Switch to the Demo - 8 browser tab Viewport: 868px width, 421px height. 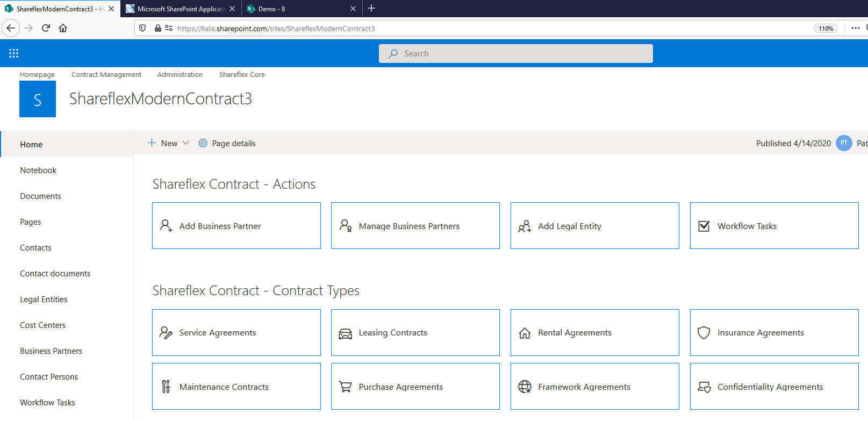coord(302,9)
